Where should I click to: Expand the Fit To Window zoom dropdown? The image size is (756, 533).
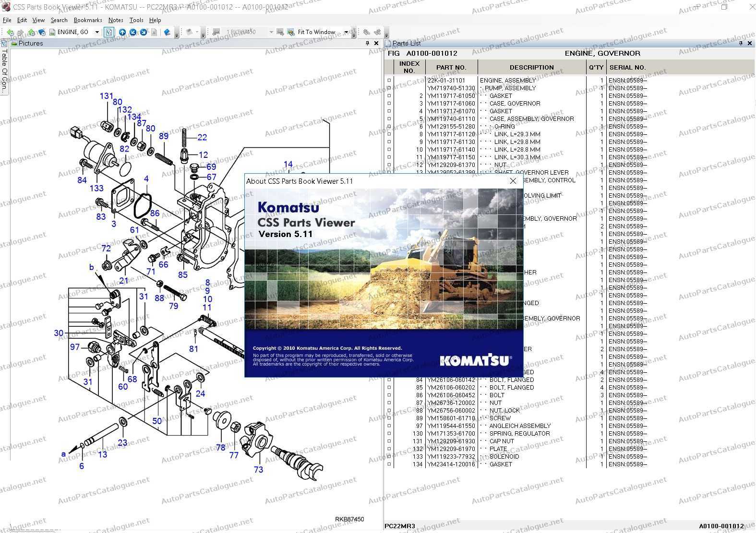[346, 32]
